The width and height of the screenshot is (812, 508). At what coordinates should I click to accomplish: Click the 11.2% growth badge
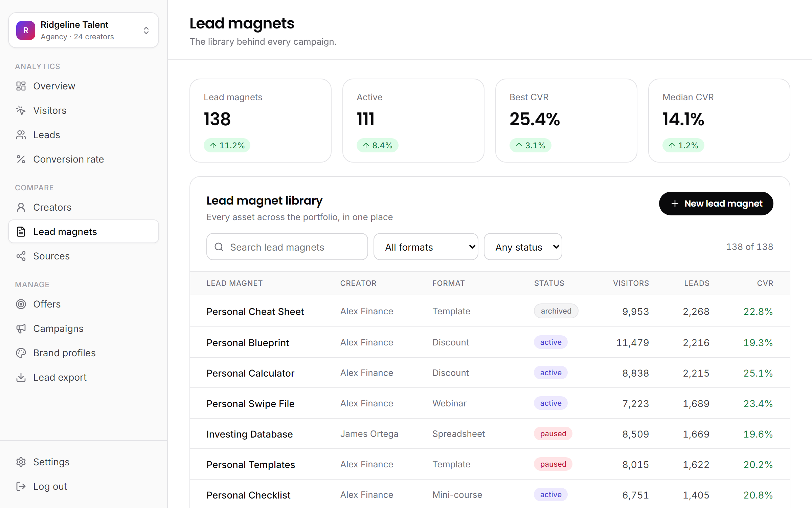[227, 145]
